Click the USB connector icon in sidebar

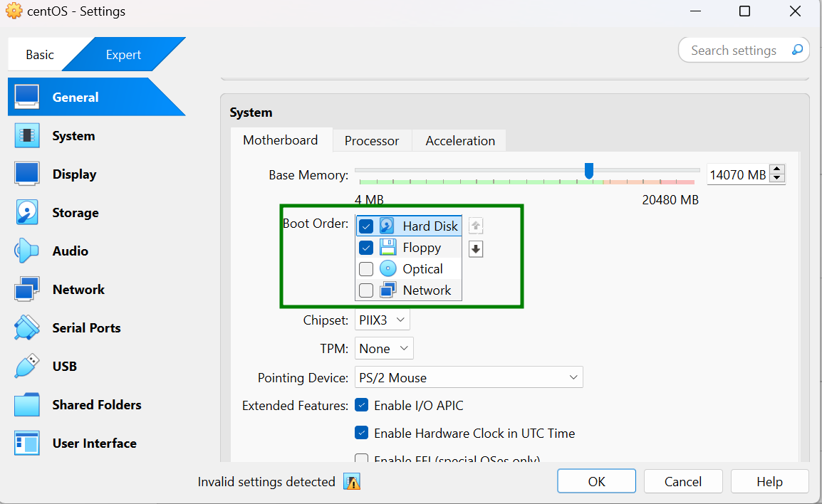coord(27,366)
